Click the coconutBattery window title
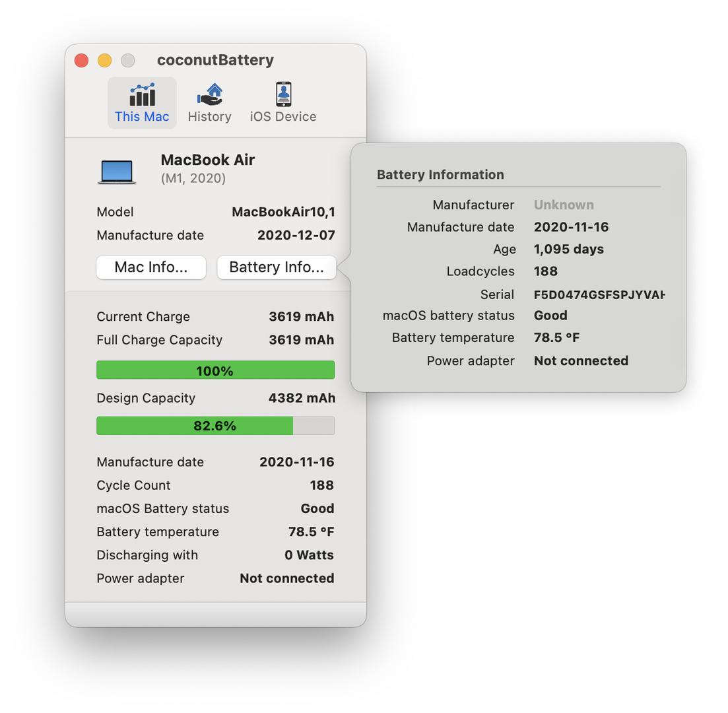Image resolution: width=728 pixels, height=713 pixels. [215, 60]
